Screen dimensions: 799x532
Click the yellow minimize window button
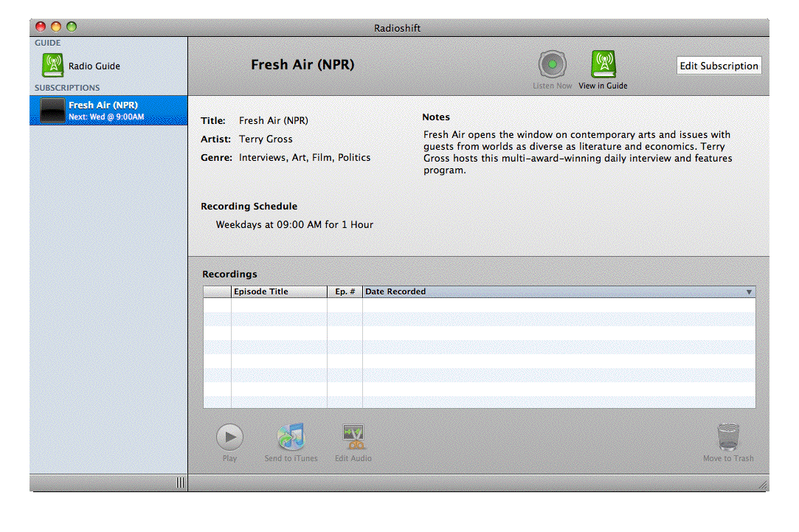point(56,27)
